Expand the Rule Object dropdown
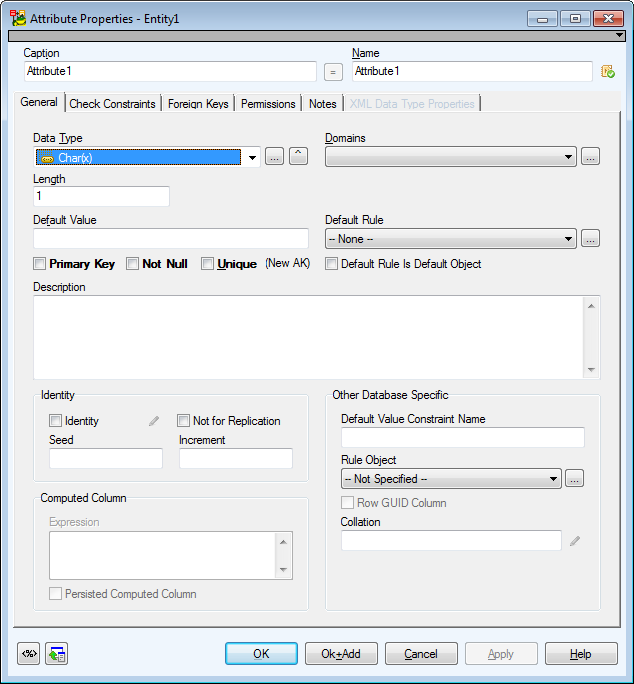The width and height of the screenshot is (634, 684). click(451, 479)
